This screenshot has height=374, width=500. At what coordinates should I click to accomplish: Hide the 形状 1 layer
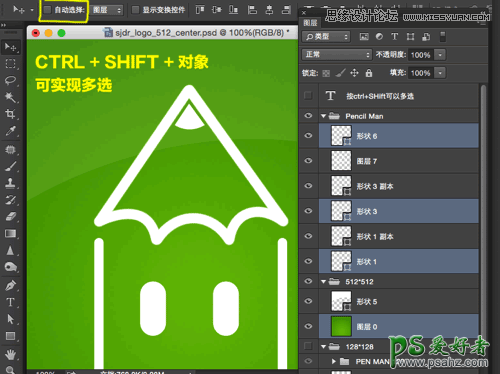(x=308, y=261)
